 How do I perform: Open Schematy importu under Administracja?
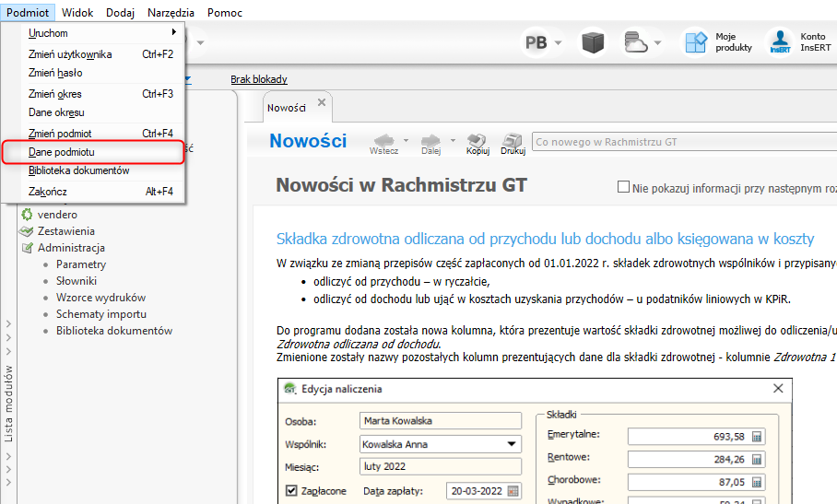coord(101,314)
